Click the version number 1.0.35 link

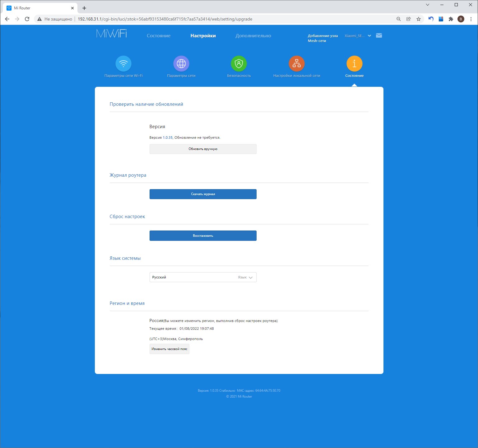pos(168,138)
